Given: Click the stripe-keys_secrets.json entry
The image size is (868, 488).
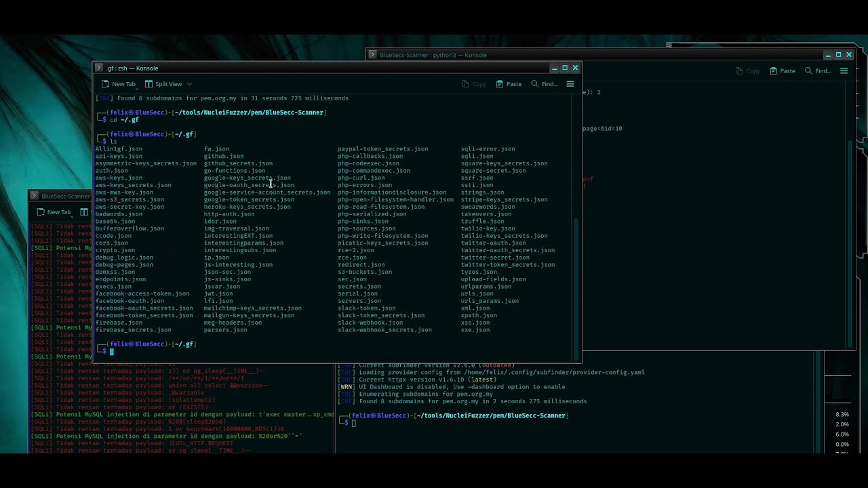Looking at the screenshot, I should click(x=505, y=200).
